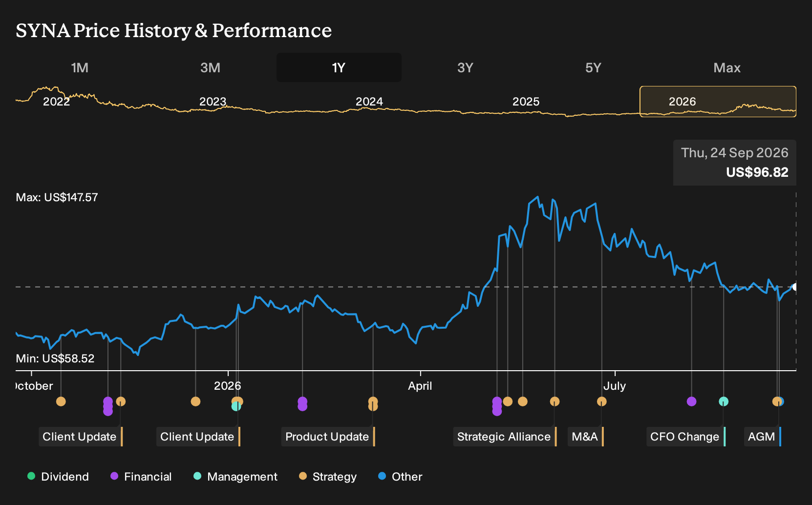
Task: Click the stacked purple financial markers in late October
Action: pyautogui.click(x=108, y=406)
